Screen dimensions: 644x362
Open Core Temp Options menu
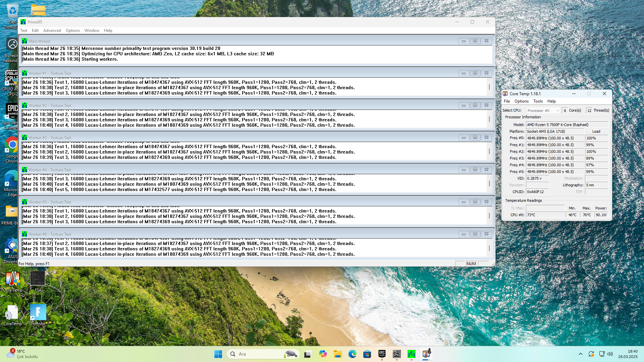pos(521,101)
